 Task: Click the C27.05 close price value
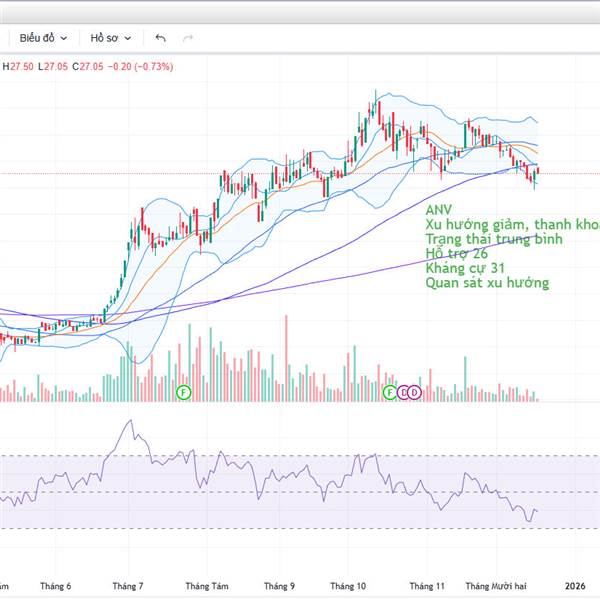[x=88, y=67]
